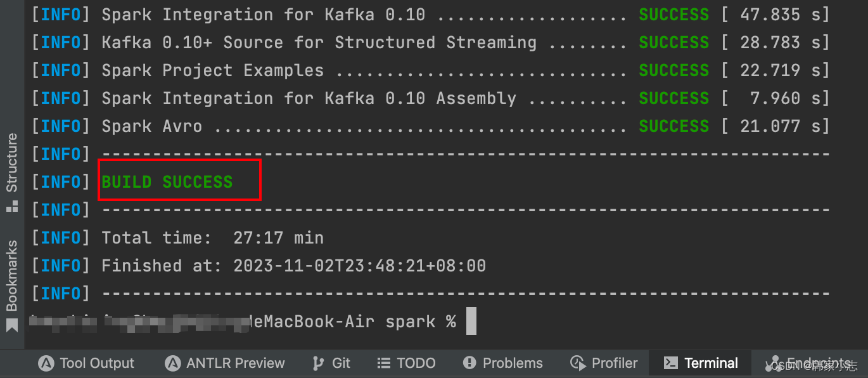
Task: Launch the Profiler gauge icon
Action: pyautogui.click(x=578, y=363)
